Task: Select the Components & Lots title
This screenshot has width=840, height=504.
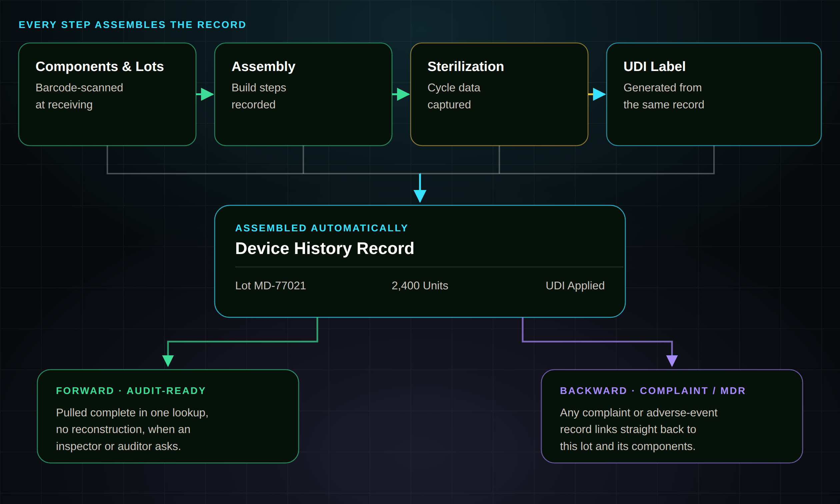Action: [99, 67]
